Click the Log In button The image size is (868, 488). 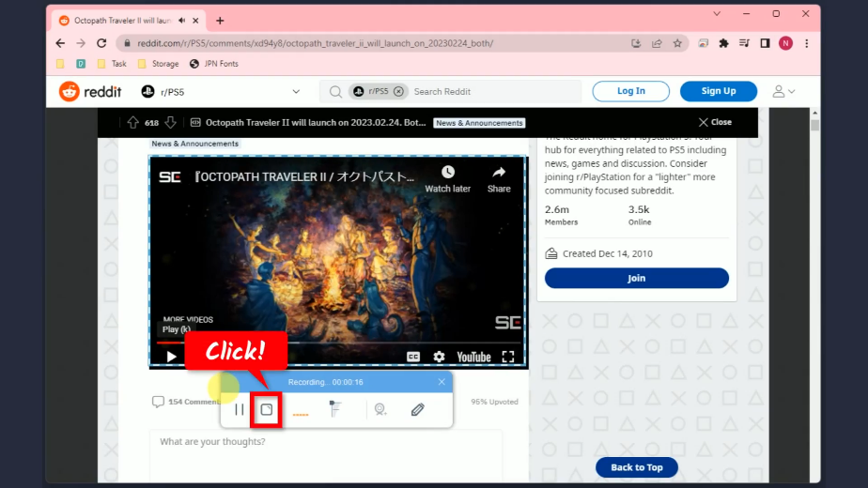[x=630, y=91]
